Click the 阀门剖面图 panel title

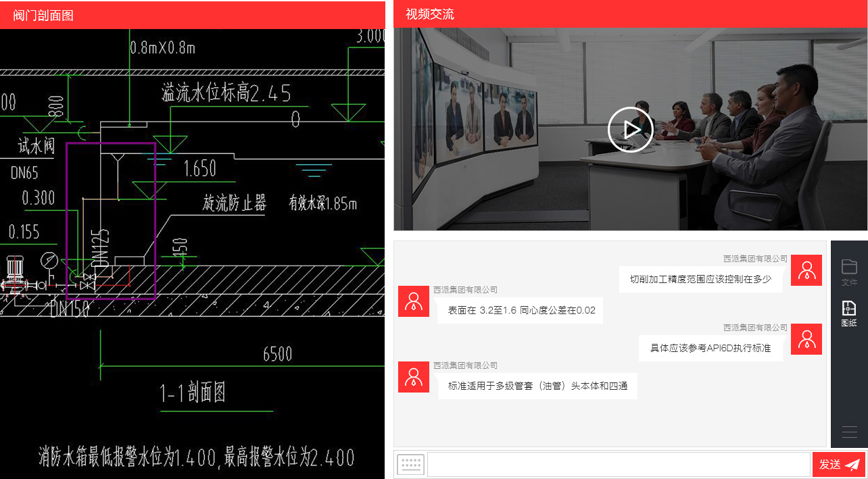(43, 15)
